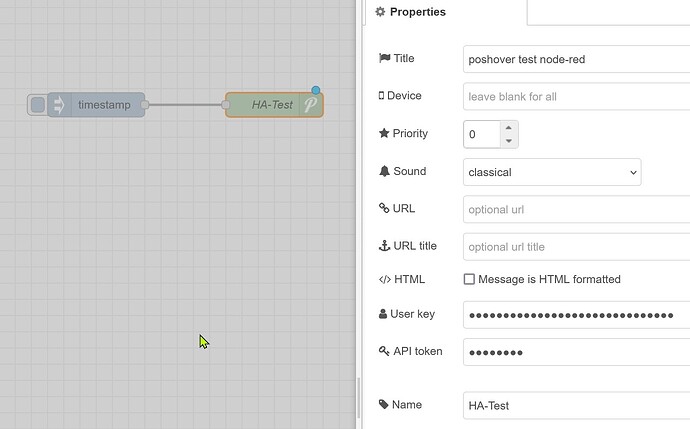Click the blue changed-status dot on HA-Test
The image size is (690, 429).
[316, 91]
